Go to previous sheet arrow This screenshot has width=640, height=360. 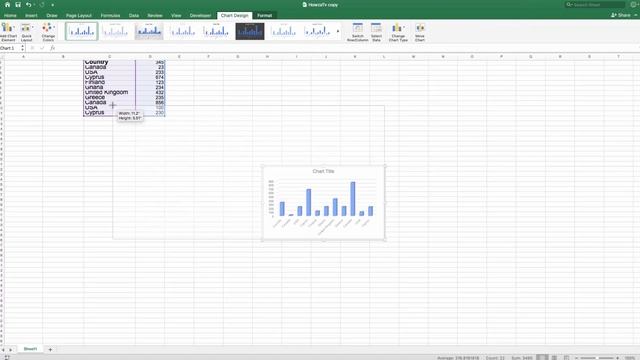[3, 350]
